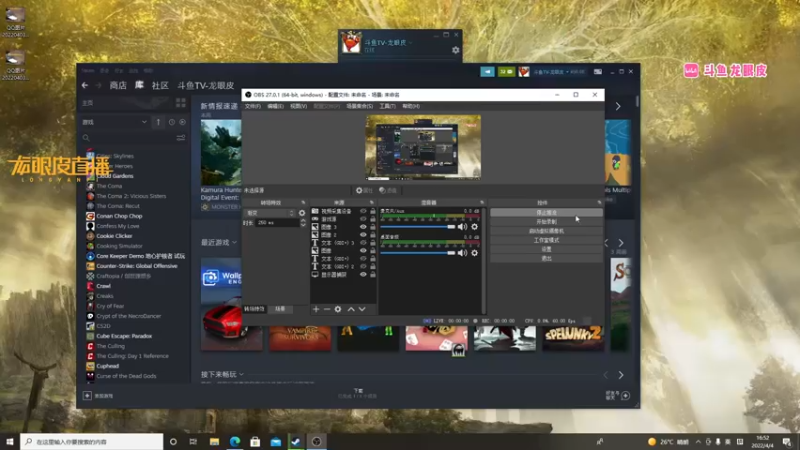The width and height of the screenshot is (800, 450).
Task: Open properties of the 渐变 transition via gear
Action: coord(302,213)
